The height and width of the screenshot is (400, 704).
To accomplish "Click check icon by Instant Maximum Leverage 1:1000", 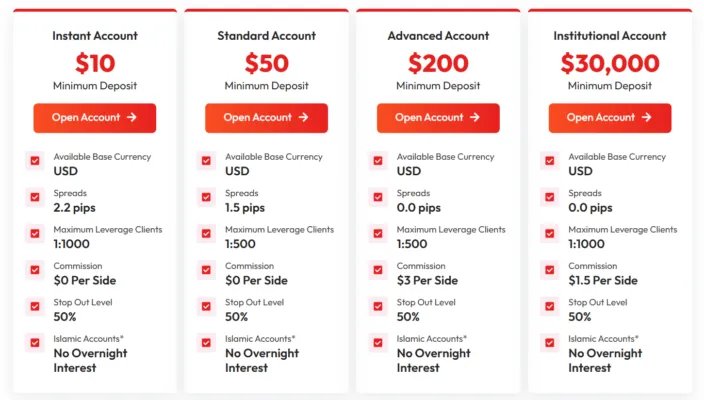I will pyautogui.click(x=35, y=233).
